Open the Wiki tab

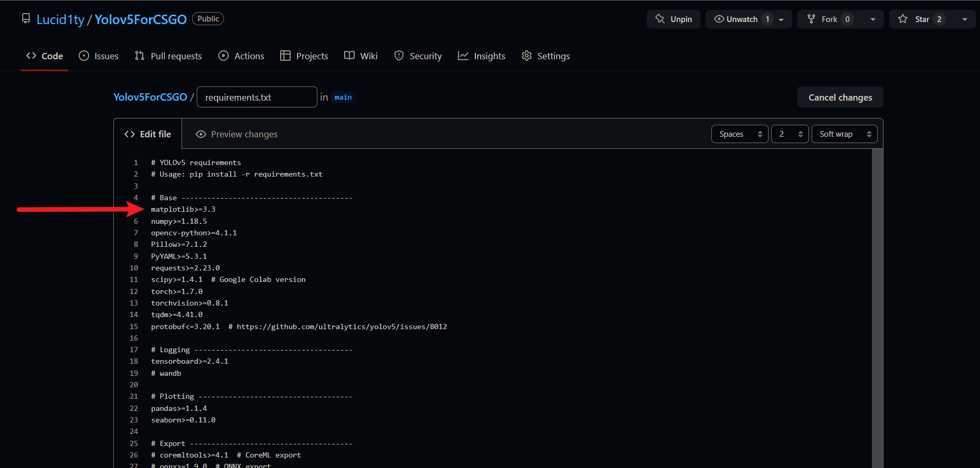(x=361, y=56)
